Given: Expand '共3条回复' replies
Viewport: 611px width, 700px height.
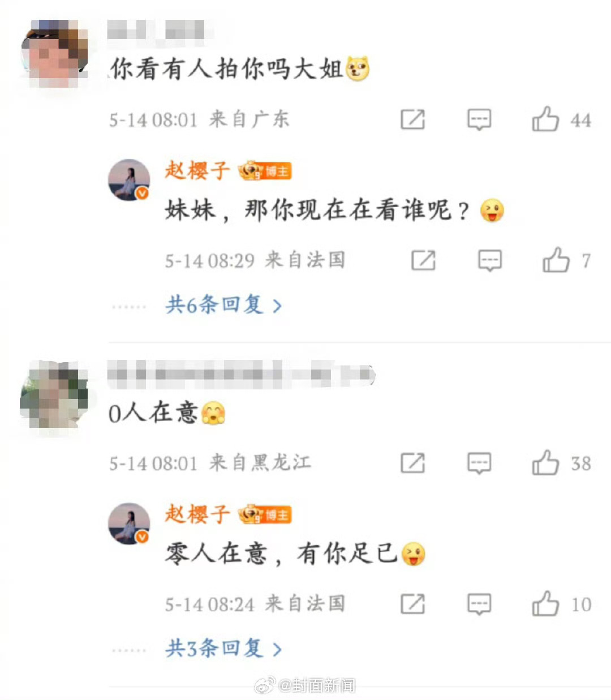Looking at the screenshot, I should [x=223, y=648].
